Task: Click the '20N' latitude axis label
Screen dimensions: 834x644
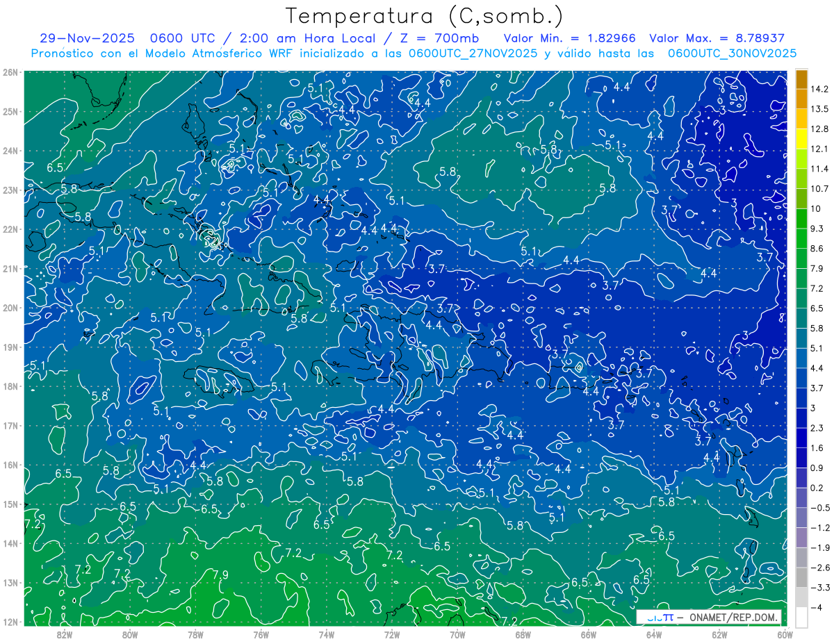Action: [10, 308]
